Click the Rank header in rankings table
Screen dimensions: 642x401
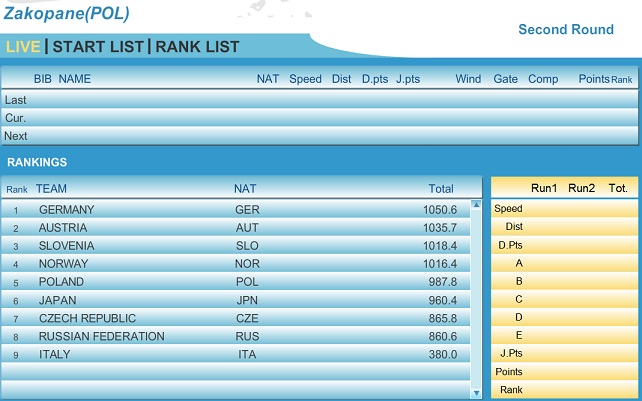17,189
